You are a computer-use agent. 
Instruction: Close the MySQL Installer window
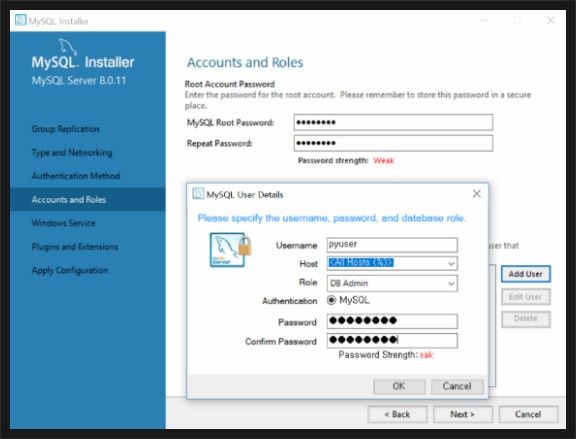tap(550, 20)
